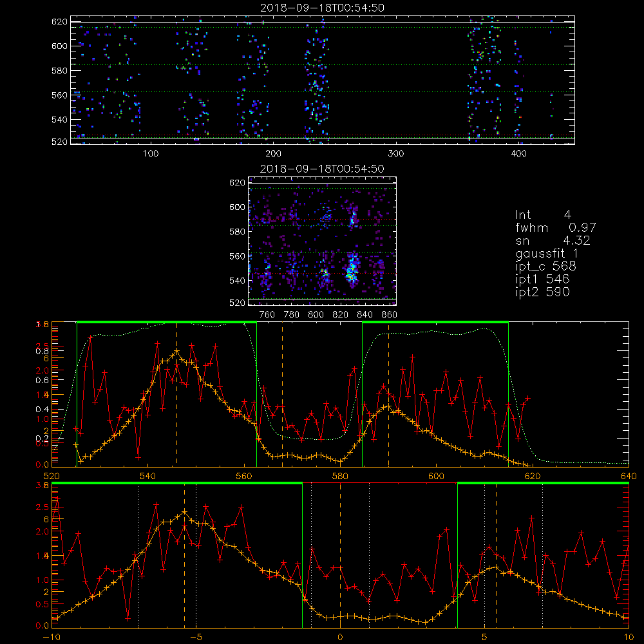Click orange x-axis label 580 in the profile plot
Image resolution: width=644 pixels, height=644 pixels.
[x=340, y=476]
